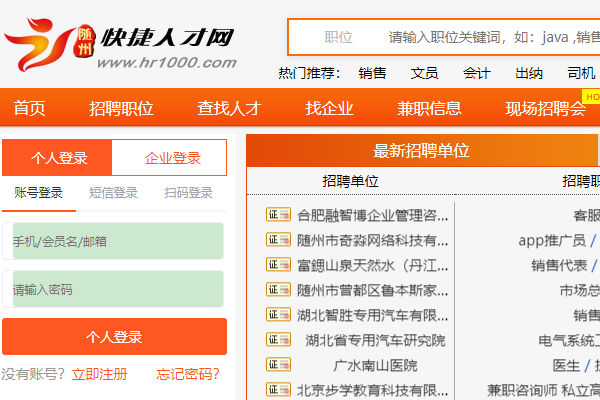The width and height of the screenshot is (600, 400).
Task: Open 查找人才 navigation item
Action: (229, 108)
